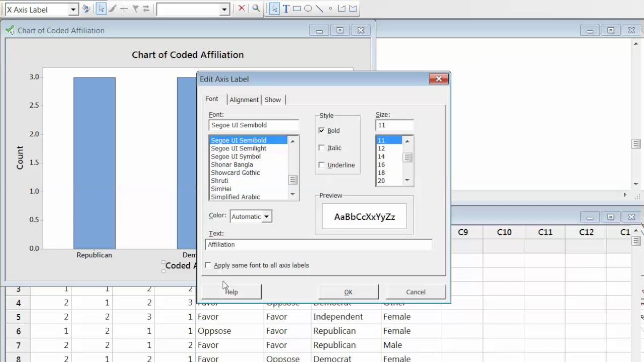Screen dimensions: 644x362
Task: Uncheck the Bold style checkbox
Action: tap(321, 131)
